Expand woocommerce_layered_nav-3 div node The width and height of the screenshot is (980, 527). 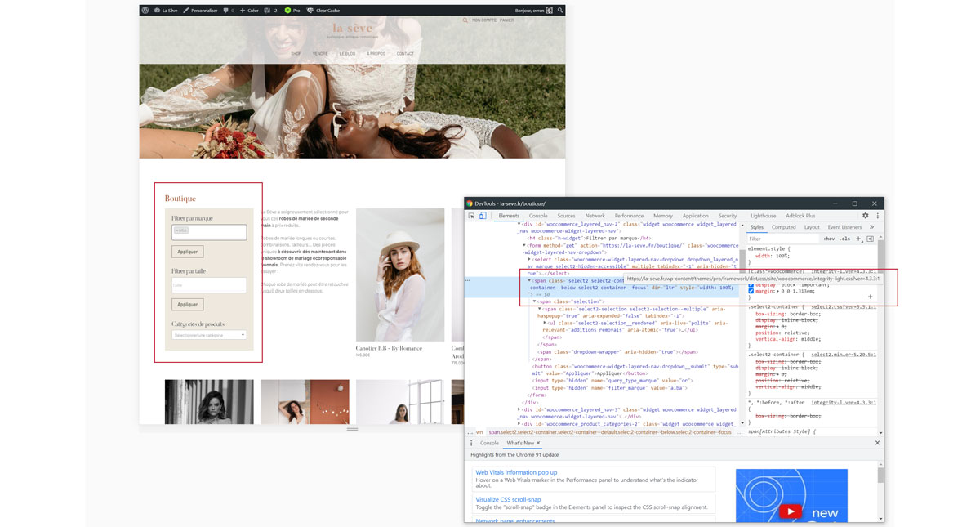point(519,409)
